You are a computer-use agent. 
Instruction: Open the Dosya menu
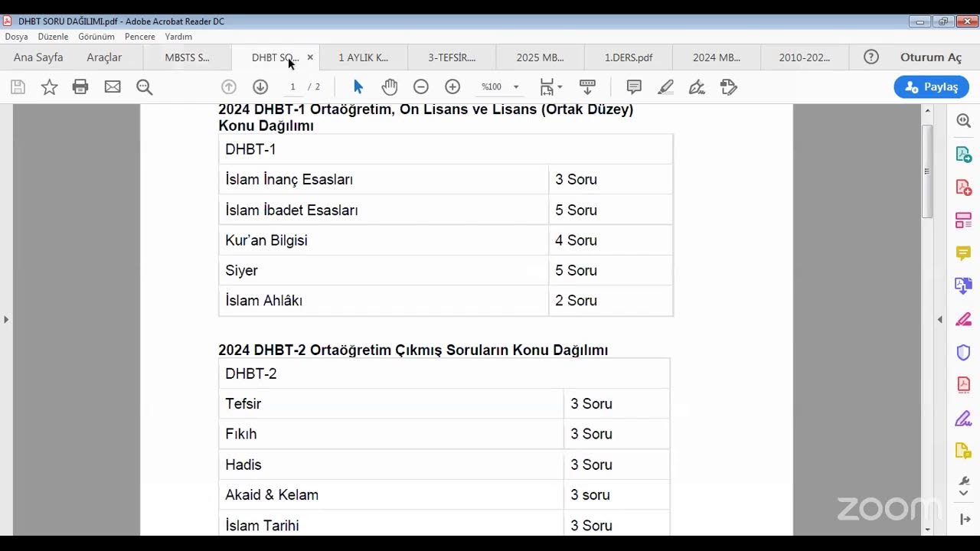click(x=17, y=37)
